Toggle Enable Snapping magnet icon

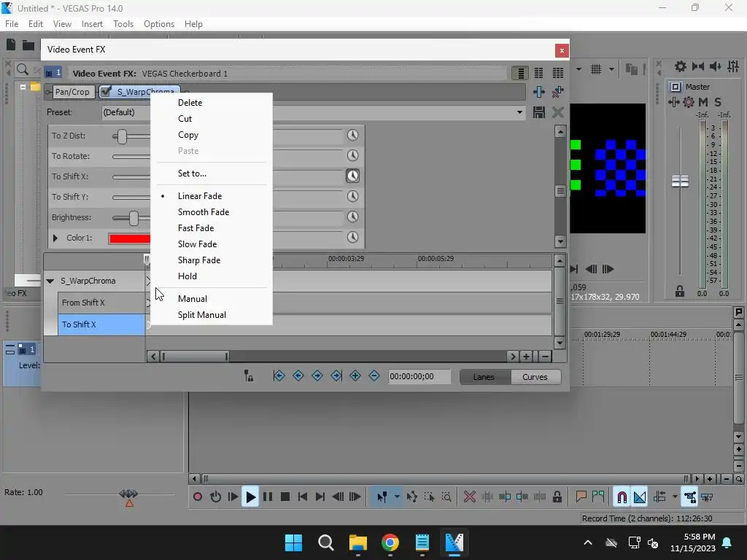pos(622,497)
